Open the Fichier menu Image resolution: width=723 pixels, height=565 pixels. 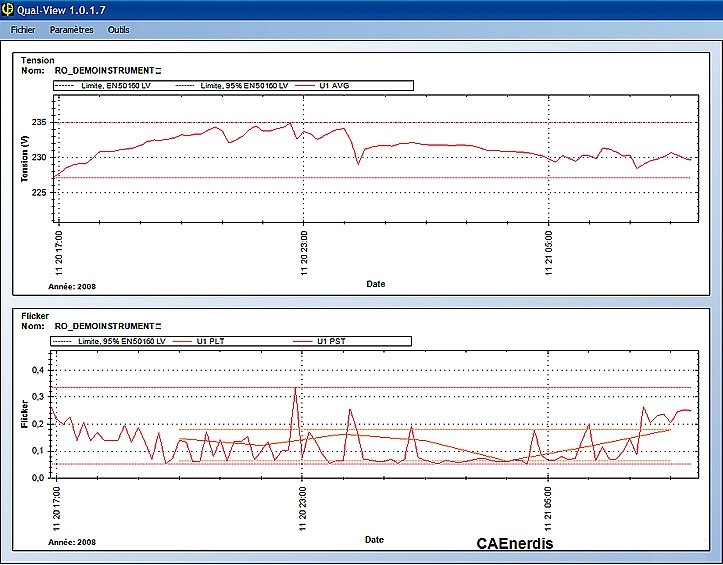click(x=23, y=30)
